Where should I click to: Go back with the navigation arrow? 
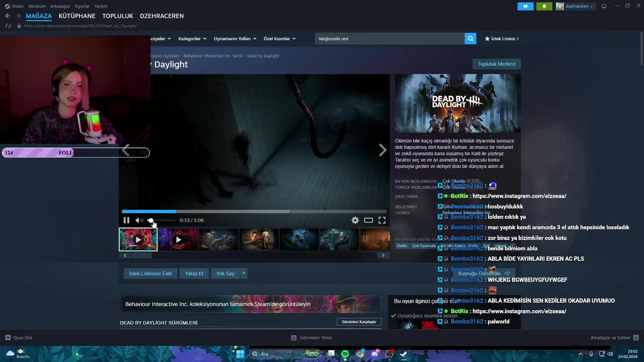click(x=8, y=16)
